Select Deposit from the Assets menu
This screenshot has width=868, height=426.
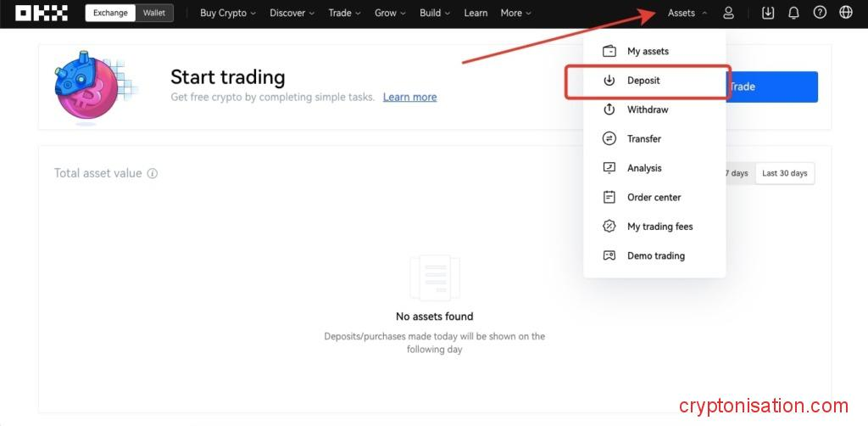(643, 81)
